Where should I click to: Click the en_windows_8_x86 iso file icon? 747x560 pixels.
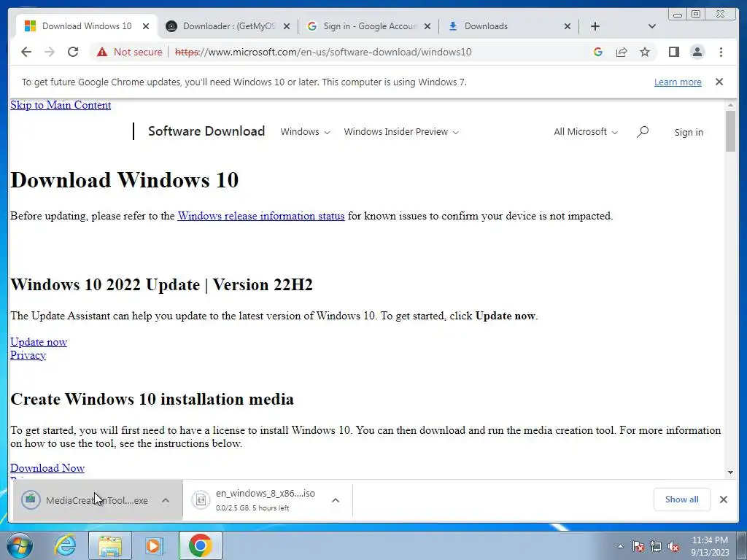(201, 499)
